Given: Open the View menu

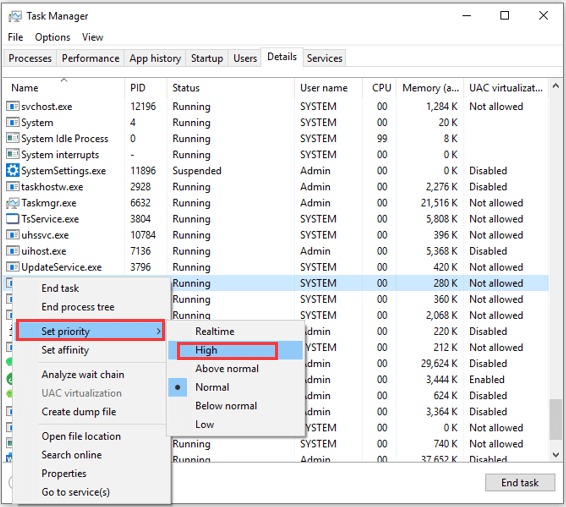Looking at the screenshot, I should 92,37.
